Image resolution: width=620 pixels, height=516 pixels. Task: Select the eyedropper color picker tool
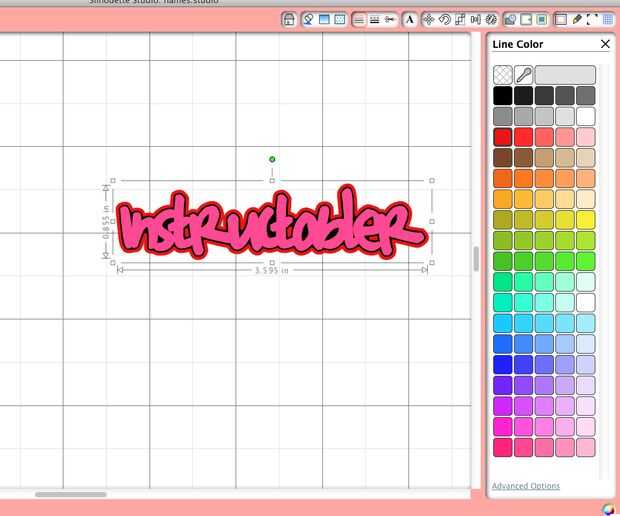524,75
